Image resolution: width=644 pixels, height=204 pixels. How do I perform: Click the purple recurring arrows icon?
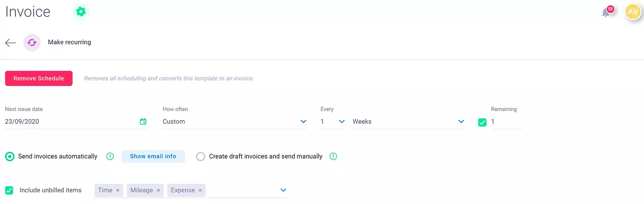pos(32,42)
